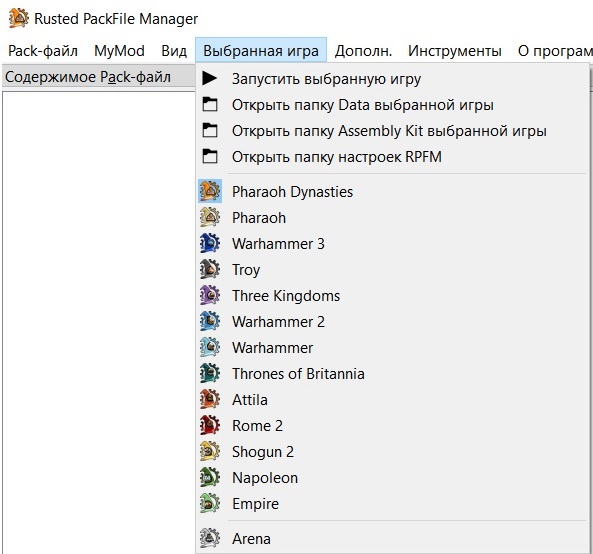Open the Дополн. menu
Viewport: 593px width, 554px height.
point(363,51)
